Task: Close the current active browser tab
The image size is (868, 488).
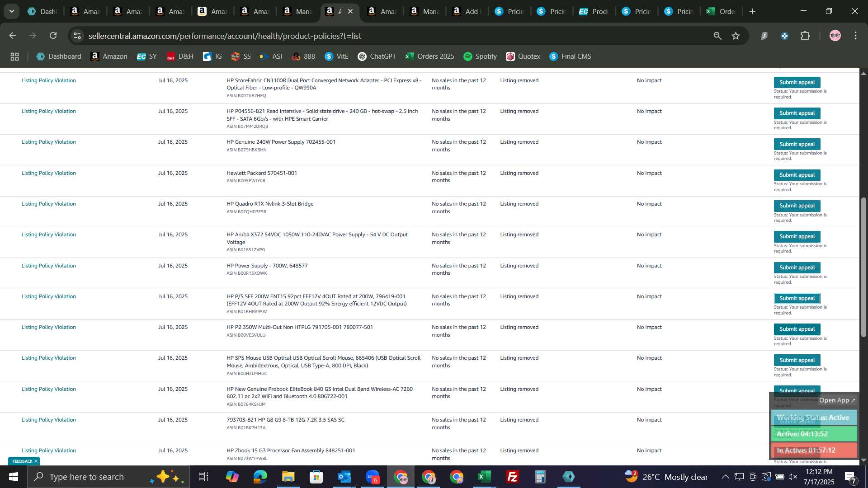Action: [x=350, y=11]
